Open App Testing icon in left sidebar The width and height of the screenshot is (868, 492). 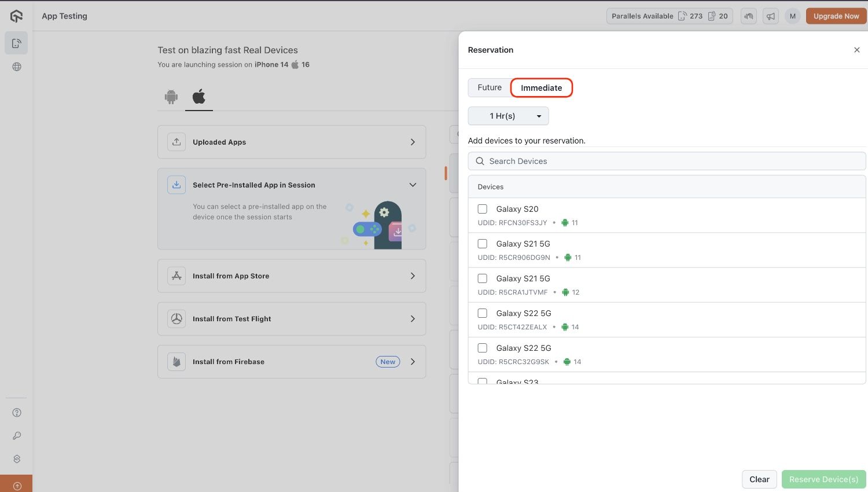pyautogui.click(x=16, y=43)
